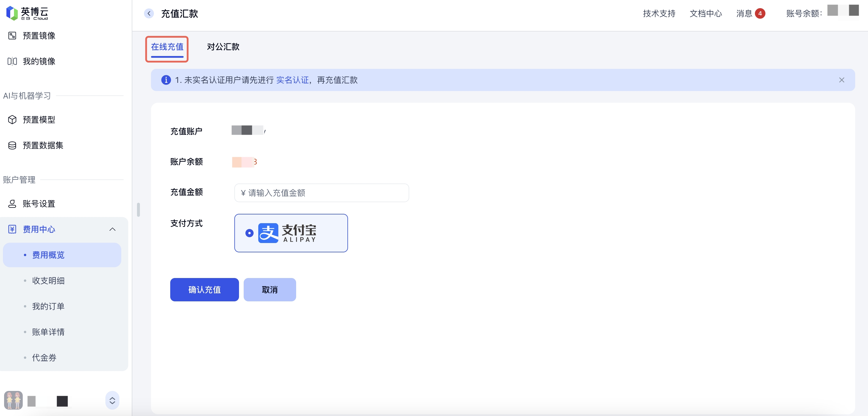Image resolution: width=868 pixels, height=416 pixels.
Task: Click the 英博云 logo
Action: coord(27,13)
